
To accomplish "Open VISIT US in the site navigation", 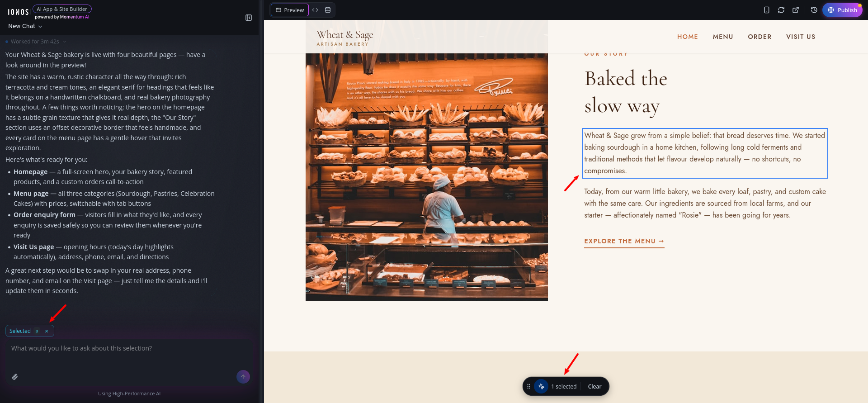I will (x=801, y=37).
